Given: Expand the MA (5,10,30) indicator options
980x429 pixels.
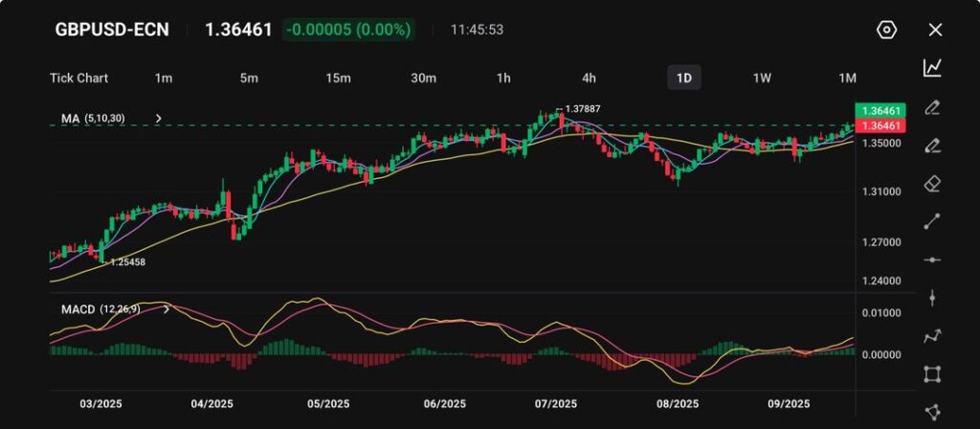Looking at the screenshot, I should [x=159, y=119].
